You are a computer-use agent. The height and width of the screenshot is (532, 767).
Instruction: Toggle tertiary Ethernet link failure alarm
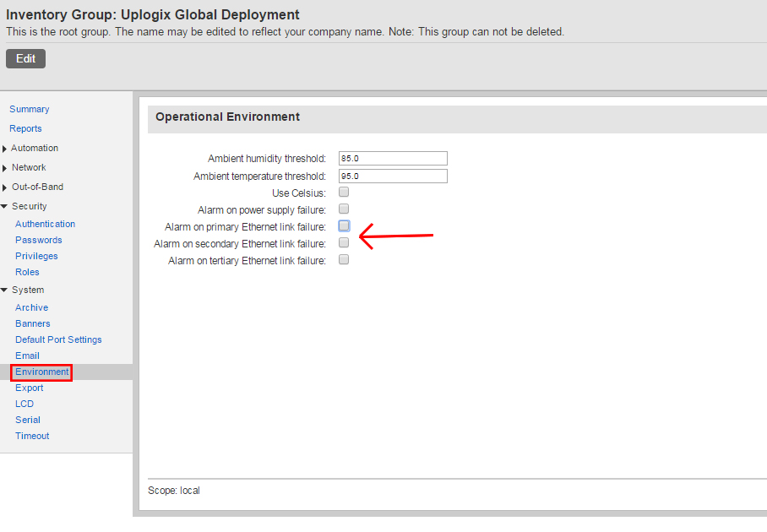point(344,260)
